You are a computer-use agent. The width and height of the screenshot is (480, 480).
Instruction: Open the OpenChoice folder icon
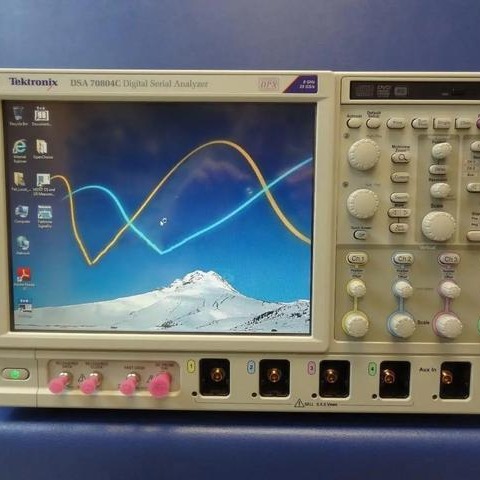[x=42, y=149]
